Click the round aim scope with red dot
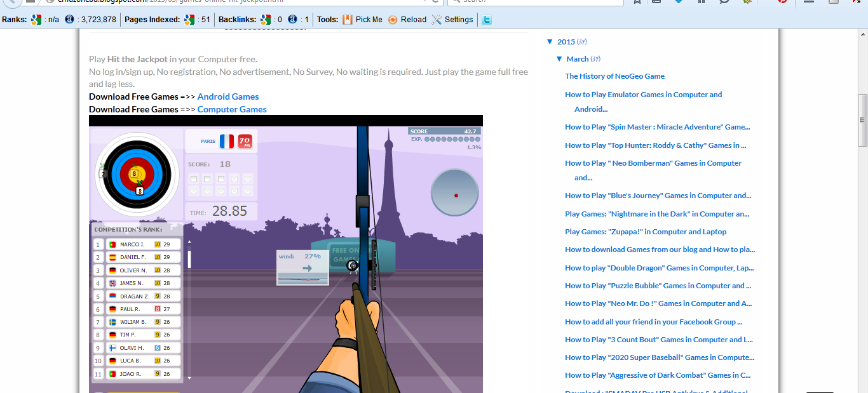The image size is (868, 393). click(x=455, y=192)
